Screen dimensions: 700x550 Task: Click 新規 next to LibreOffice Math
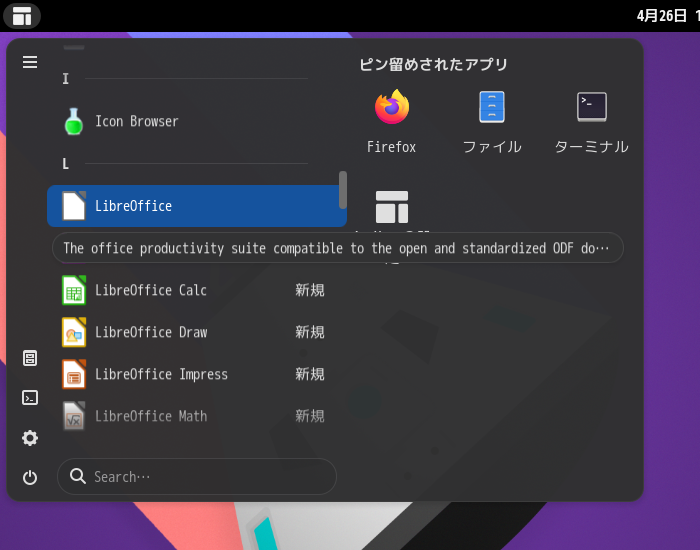click(309, 416)
